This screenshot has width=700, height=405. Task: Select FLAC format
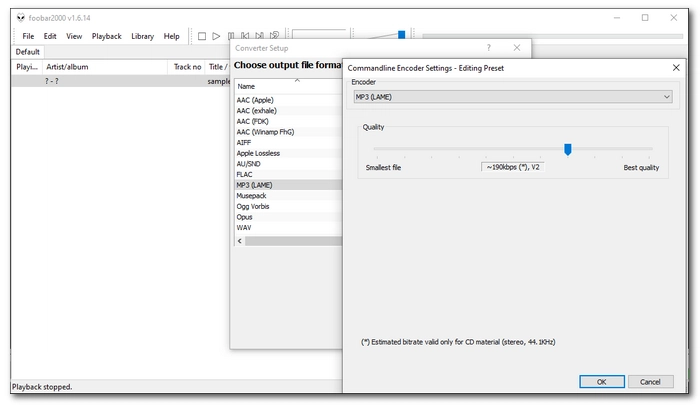coord(288,175)
